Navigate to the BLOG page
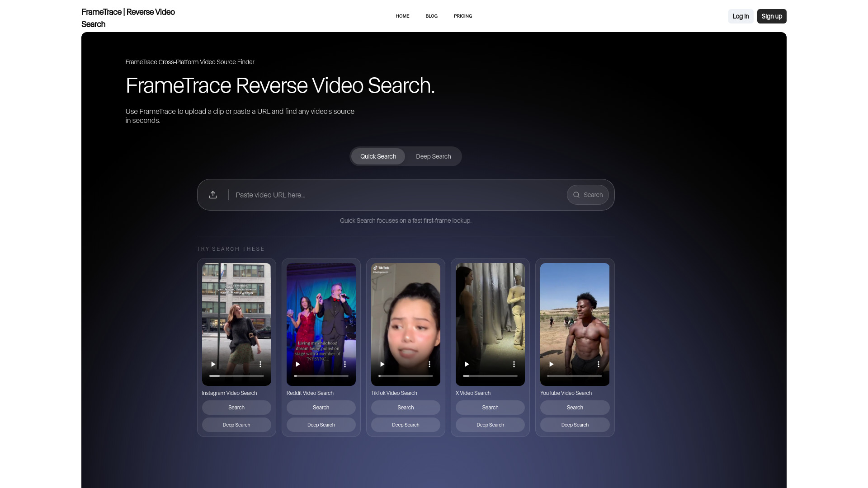Screen dimensions: 868x488 (x=431, y=16)
